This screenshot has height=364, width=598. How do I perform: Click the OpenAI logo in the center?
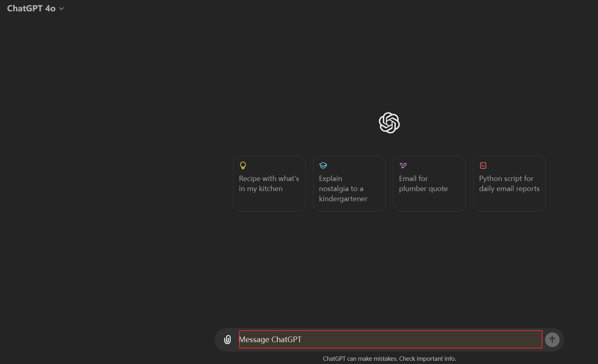pos(389,123)
